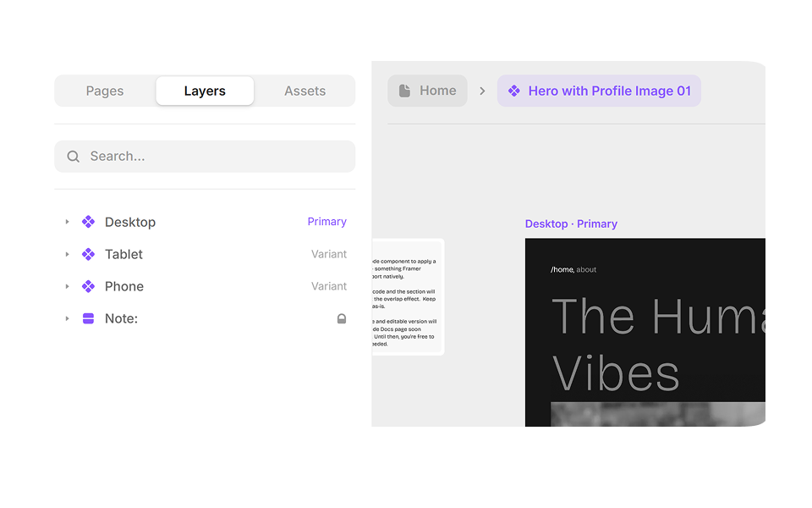Expand the Desktop layer arrow

click(67, 222)
